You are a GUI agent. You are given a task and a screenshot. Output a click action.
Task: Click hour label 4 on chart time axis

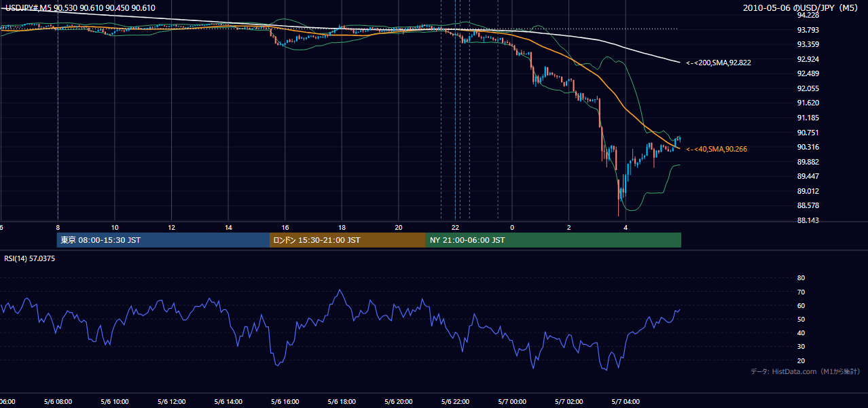tap(626, 228)
